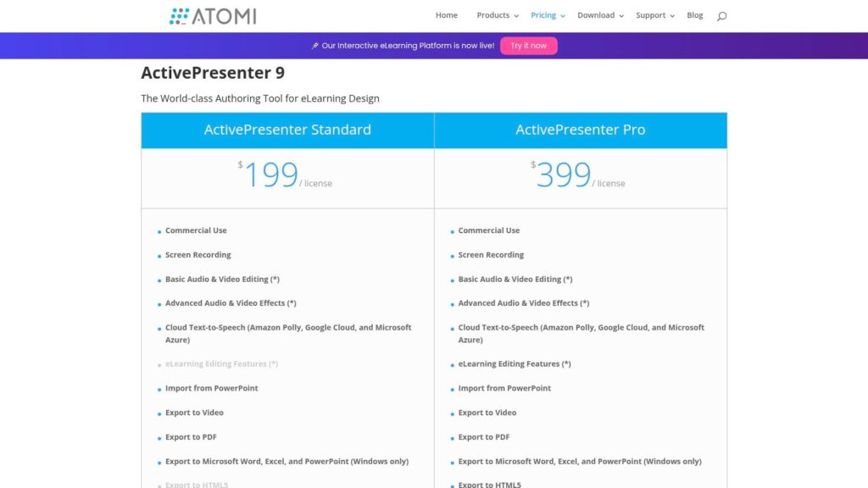
Task: Click the ActivePresenter Standard header
Action: [287, 130]
